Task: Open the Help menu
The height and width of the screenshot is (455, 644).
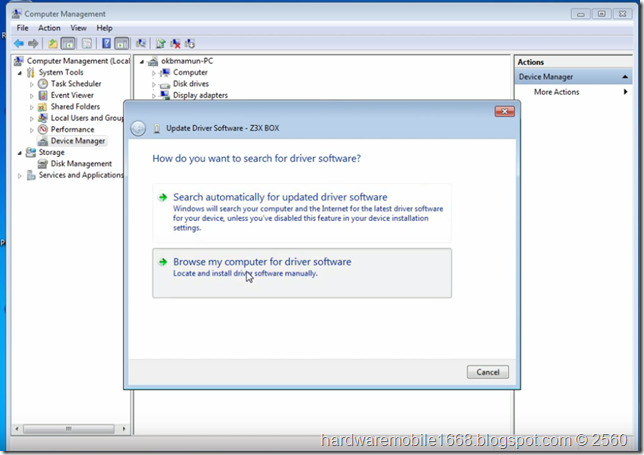Action: click(x=104, y=28)
